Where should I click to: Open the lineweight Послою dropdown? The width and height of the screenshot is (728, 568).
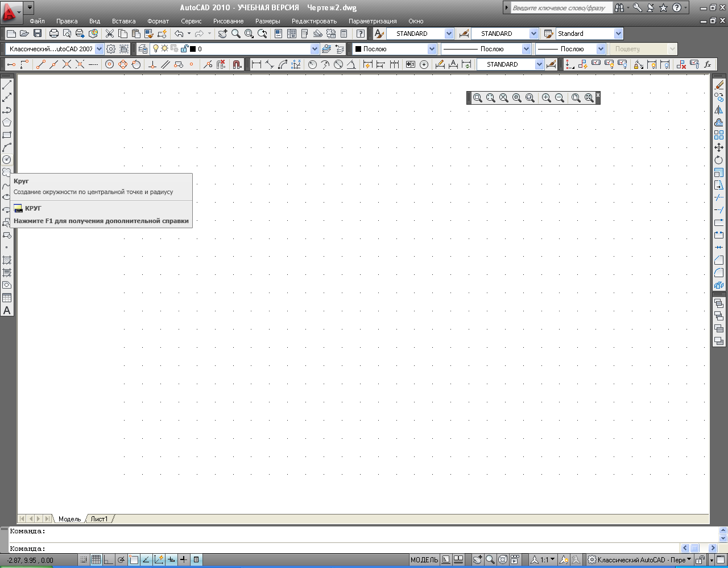click(601, 49)
